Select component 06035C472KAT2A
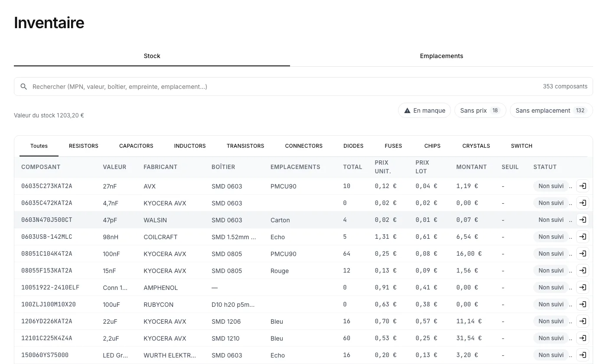Screen dimensions: 607x364 click(47, 203)
